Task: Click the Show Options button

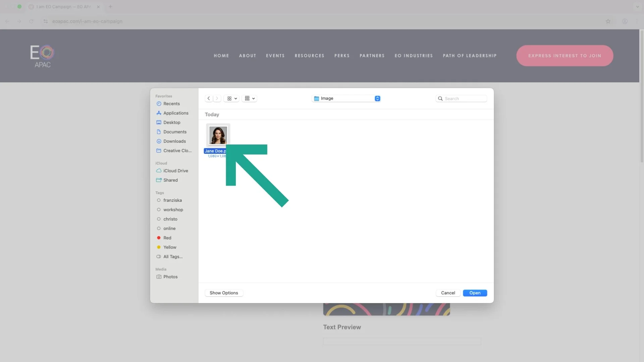Action: click(224, 293)
